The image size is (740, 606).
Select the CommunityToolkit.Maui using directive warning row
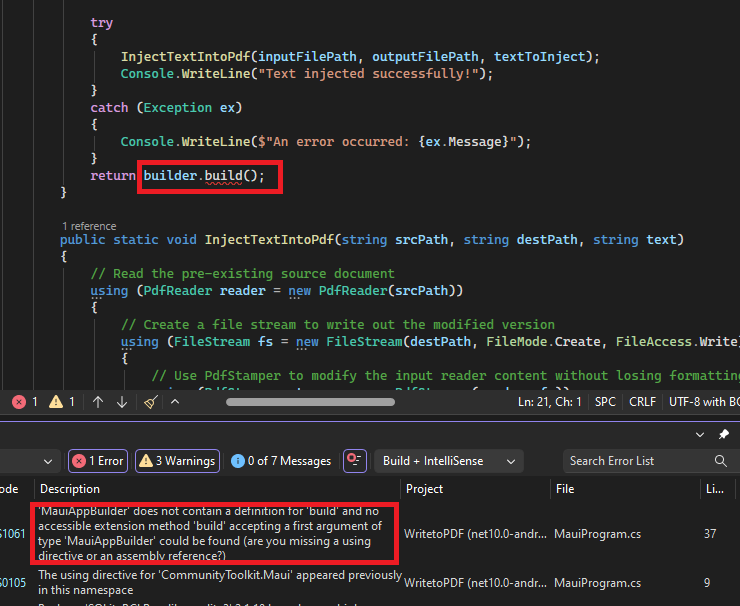coord(220,582)
